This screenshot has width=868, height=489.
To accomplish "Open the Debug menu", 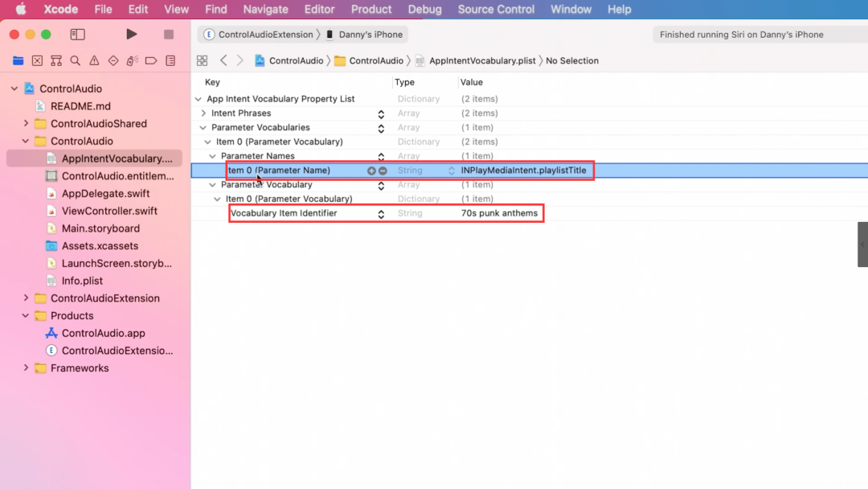I will pos(424,9).
